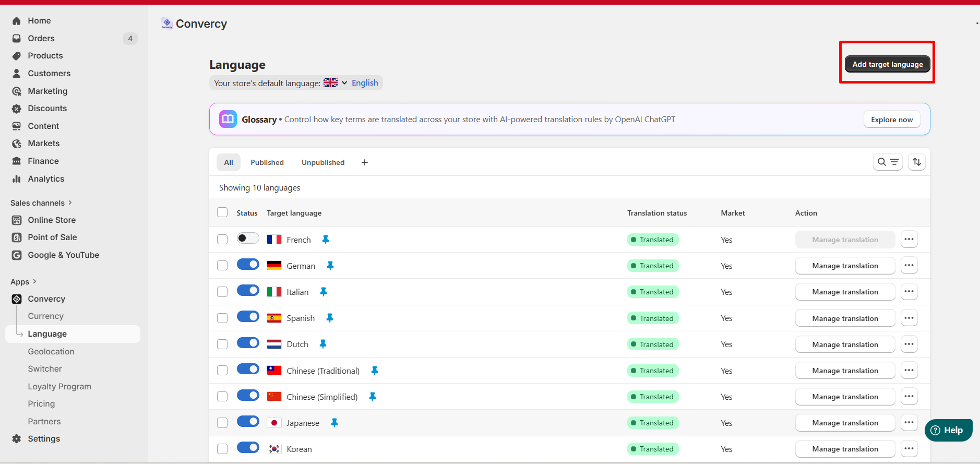Open more actions for Chinese (Simplified)
Image resolution: width=980 pixels, height=464 pixels.
click(909, 397)
